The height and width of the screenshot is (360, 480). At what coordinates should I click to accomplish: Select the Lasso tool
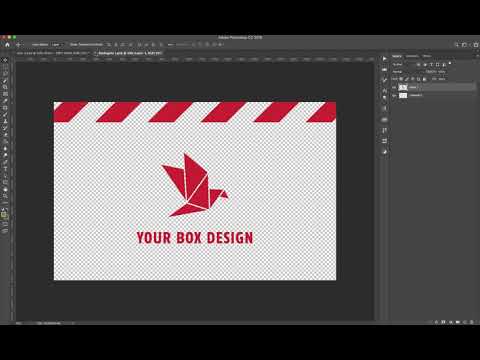5,74
